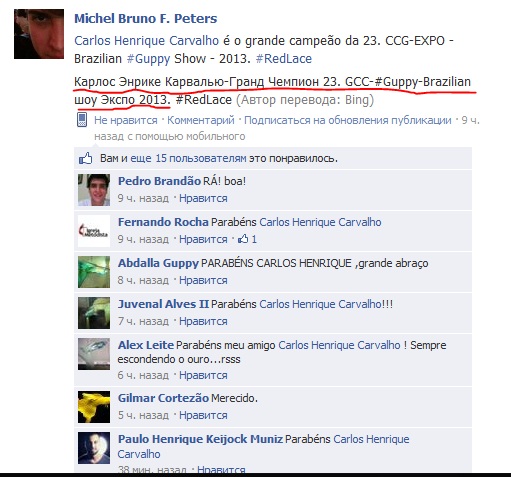The width and height of the screenshot is (511, 477).
Task: Like Alex Leite's comment via 'Нравится'
Action: pyautogui.click(x=203, y=375)
